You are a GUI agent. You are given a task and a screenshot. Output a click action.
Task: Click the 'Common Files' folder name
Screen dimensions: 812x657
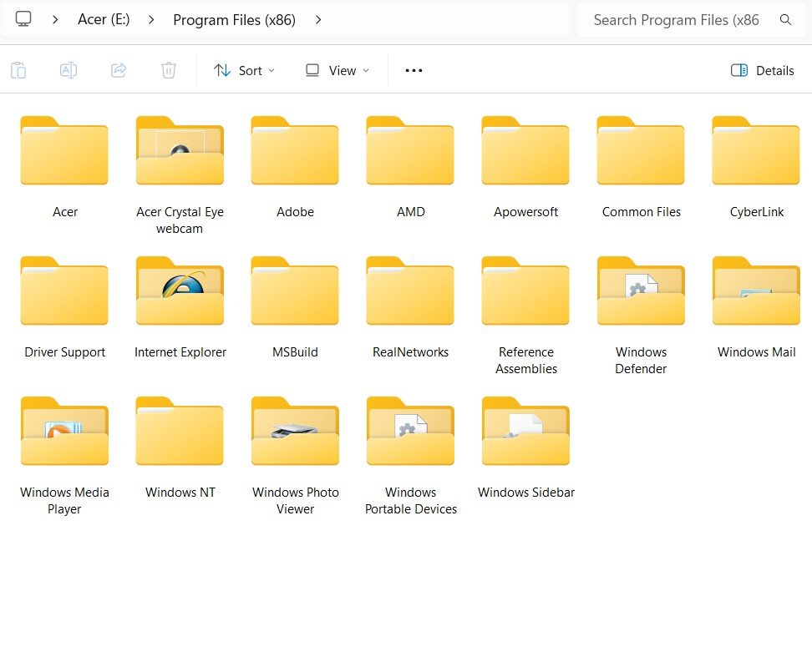click(641, 212)
